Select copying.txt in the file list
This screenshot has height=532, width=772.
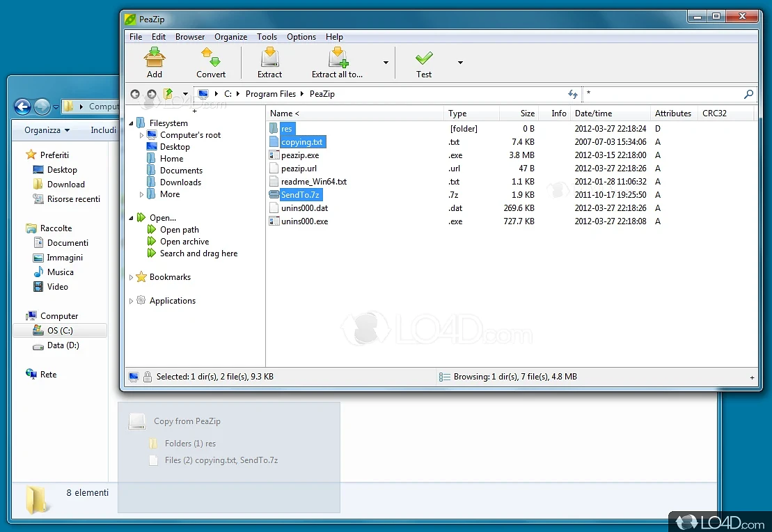302,142
